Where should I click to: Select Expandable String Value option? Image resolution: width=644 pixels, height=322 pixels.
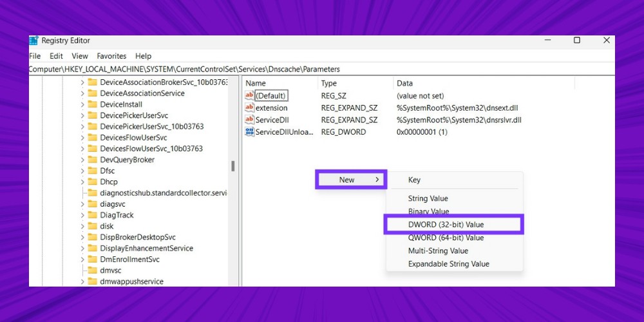click(x=455, y=263)
